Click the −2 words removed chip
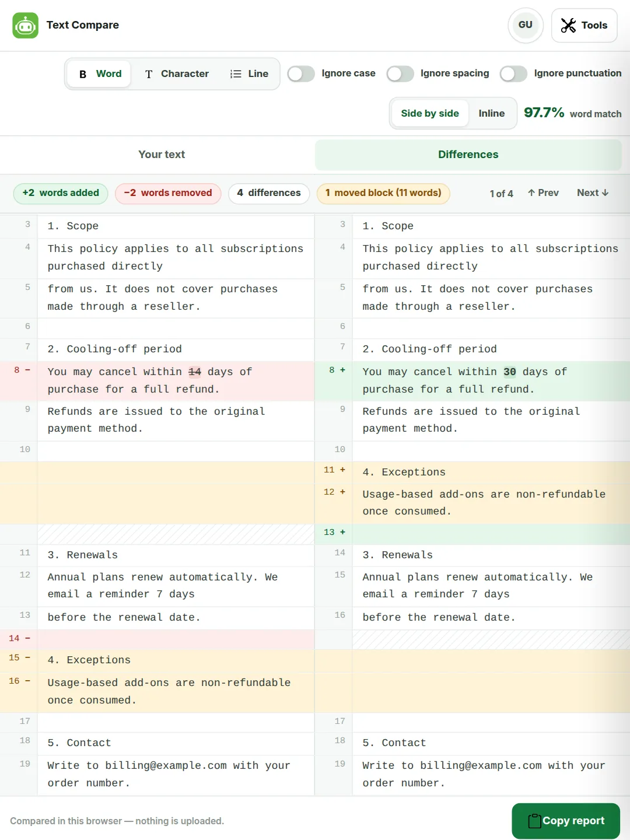 pyautogui.click(x=168, y=193)
